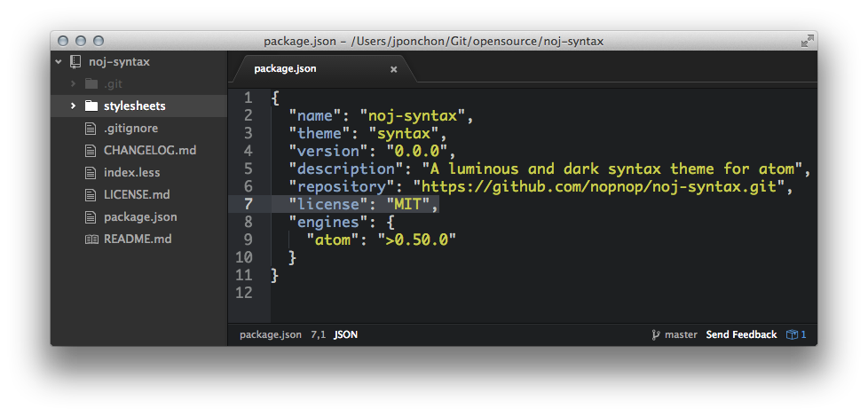Image resolution: width=868 pixels, height=416 pixels.
Task: Expand the .git folder chevron
Action: tap(73, 84)
